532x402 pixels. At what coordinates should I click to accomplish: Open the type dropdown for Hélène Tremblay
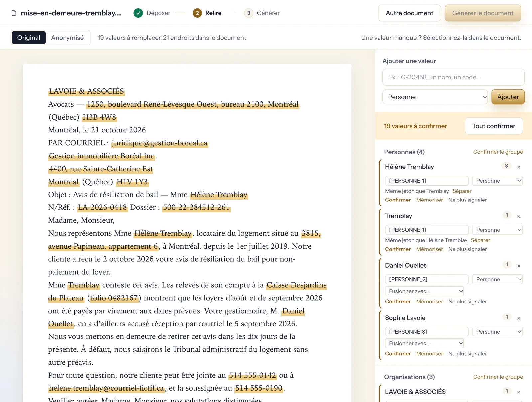click(x=497, y=181)
